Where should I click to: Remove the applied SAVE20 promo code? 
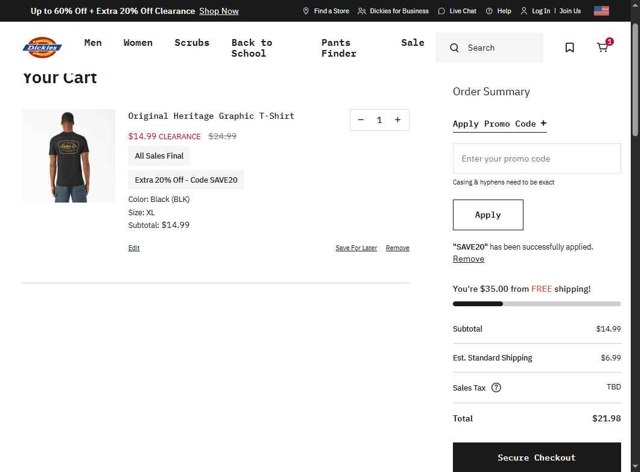point(468,259)
